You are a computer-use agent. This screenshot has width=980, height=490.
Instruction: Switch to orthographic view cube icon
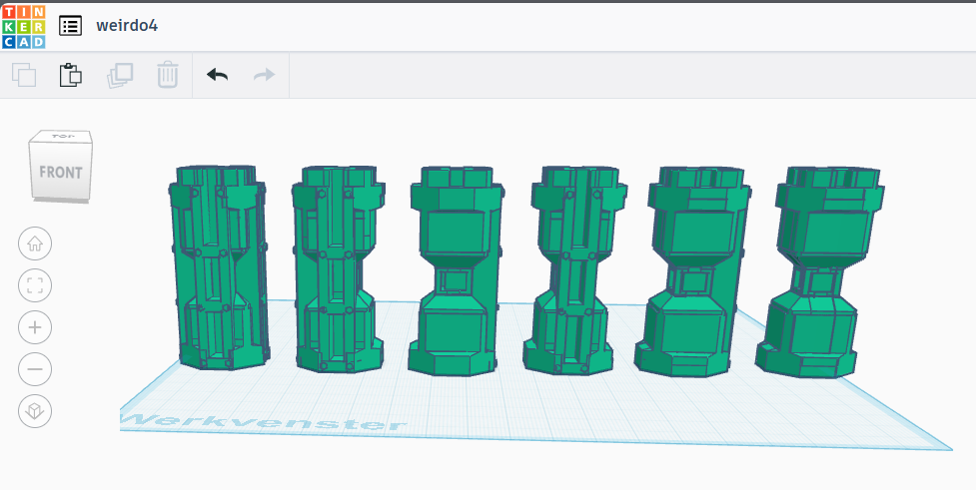tap(35, 411)
